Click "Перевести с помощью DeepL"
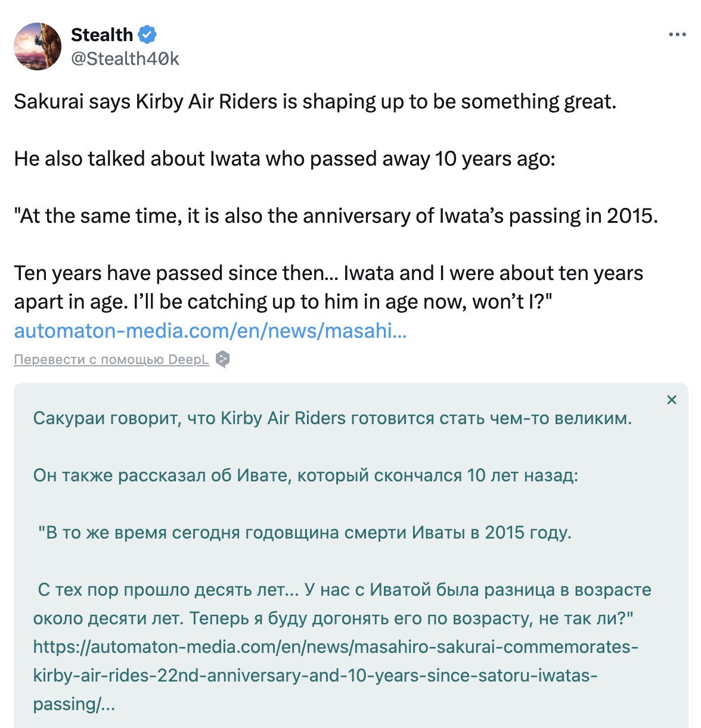The image size is (701, 728). pos(111,359)
